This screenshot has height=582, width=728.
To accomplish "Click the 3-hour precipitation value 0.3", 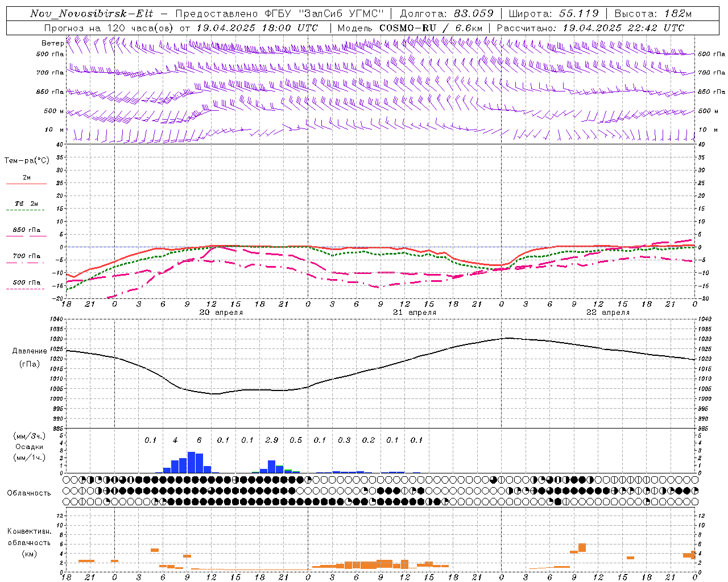I will click(x=344, y=440).
